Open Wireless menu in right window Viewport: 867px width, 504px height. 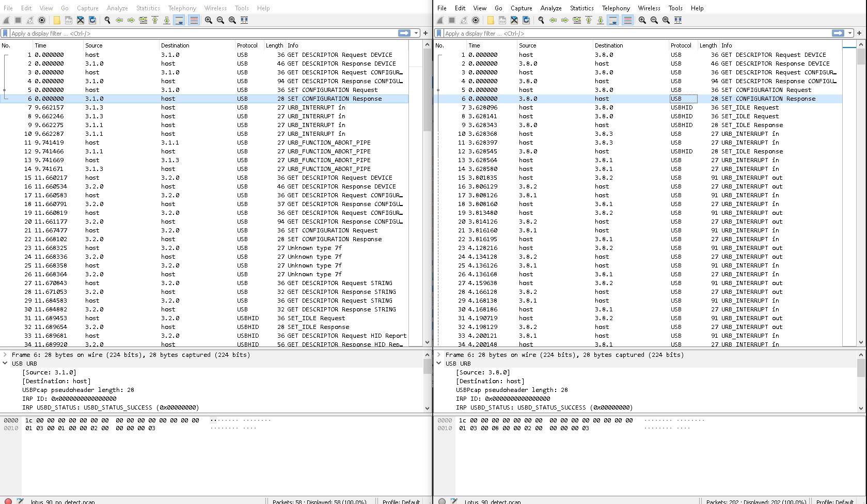pos(649,8)
